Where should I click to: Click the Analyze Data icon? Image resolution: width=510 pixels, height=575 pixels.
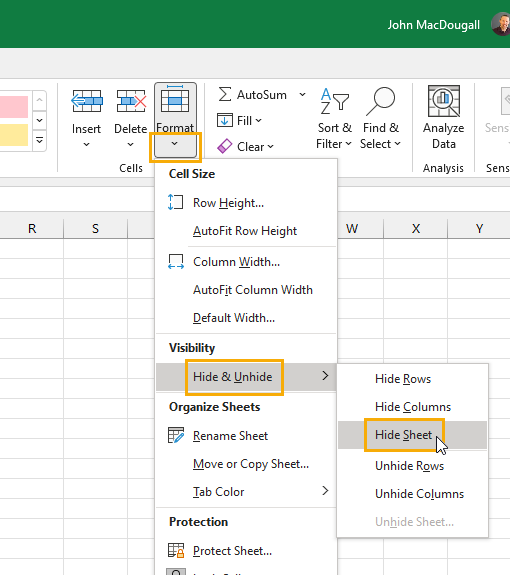[x=444, y=101]
